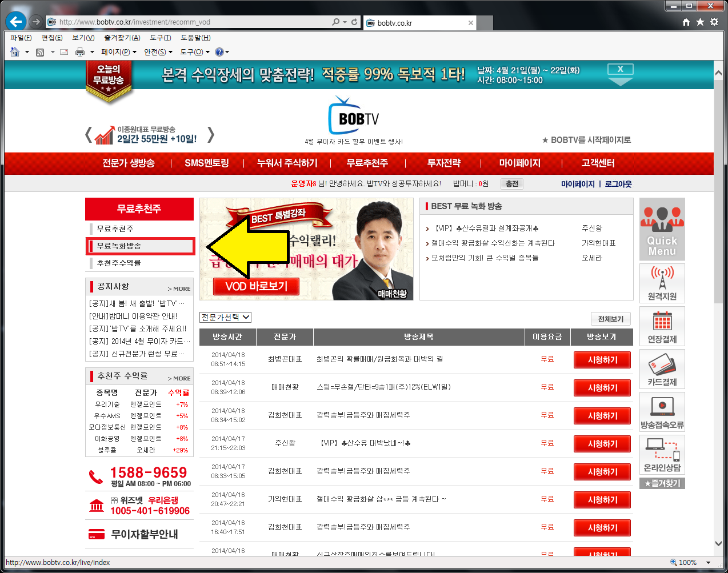Go to the SMS멘토링 nav tab

tap(207, 163)
